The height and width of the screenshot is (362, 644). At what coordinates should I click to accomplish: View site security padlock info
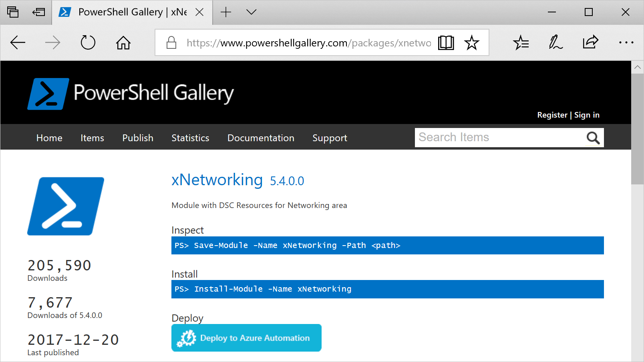(x=171, y=42)
